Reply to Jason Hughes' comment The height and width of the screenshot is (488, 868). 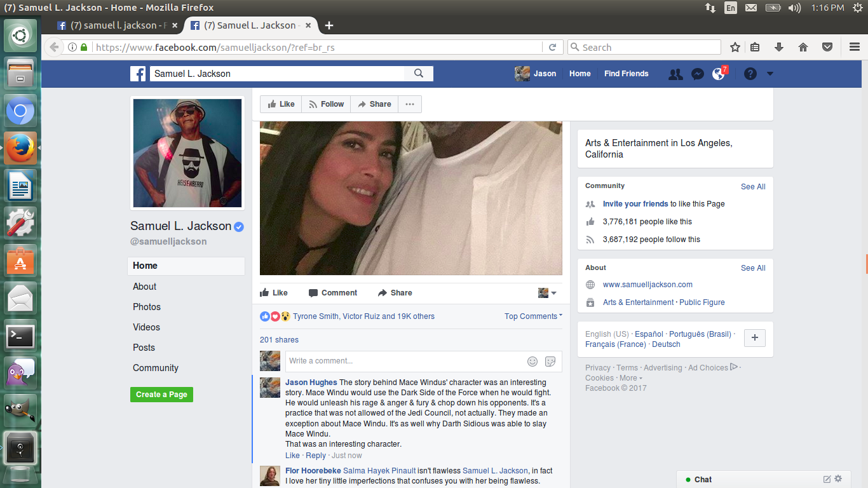(x=316, y=456)
